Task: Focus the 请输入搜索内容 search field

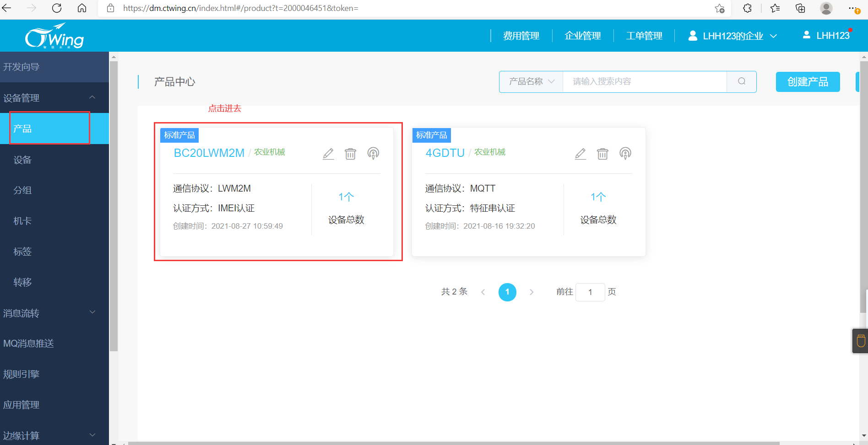Action: click(x=645, y=81)
